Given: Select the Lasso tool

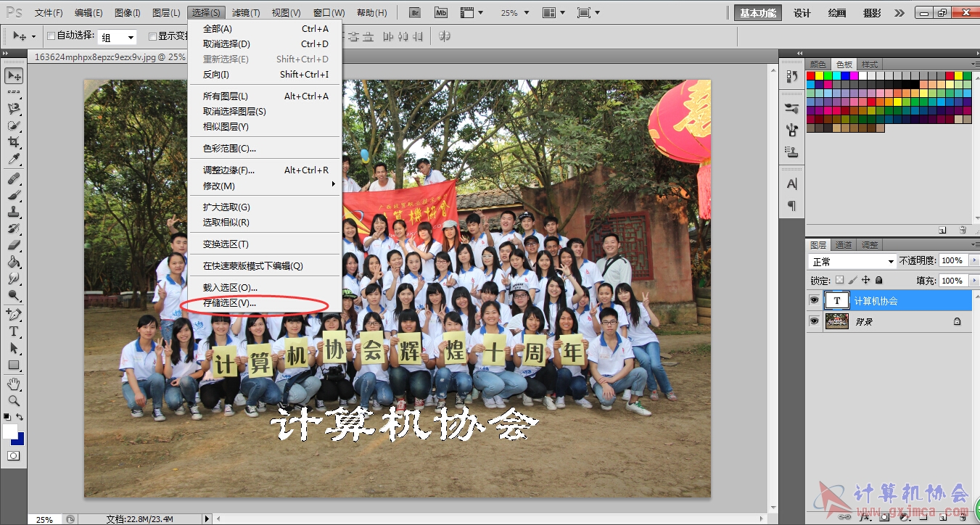Looking at the screenshot, I should pos(14,109).
